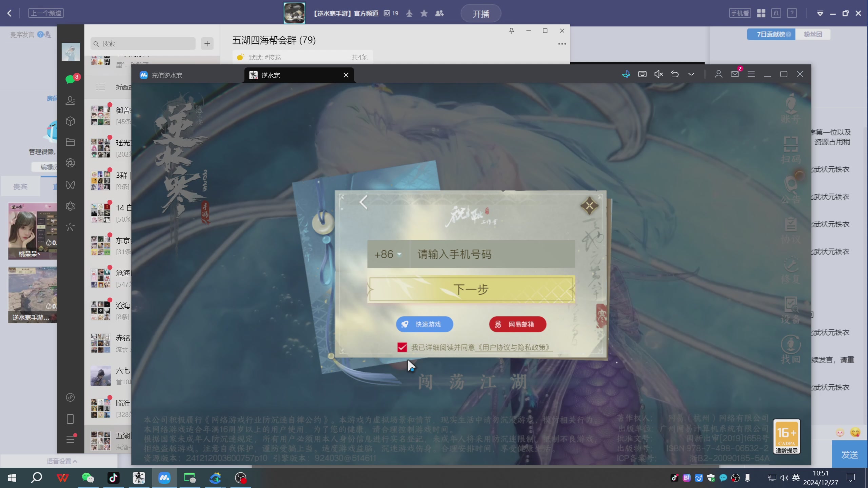This screenshot has width=868, height=488.
Task: Click the members icon in channel header
Action: pos(439,13)
